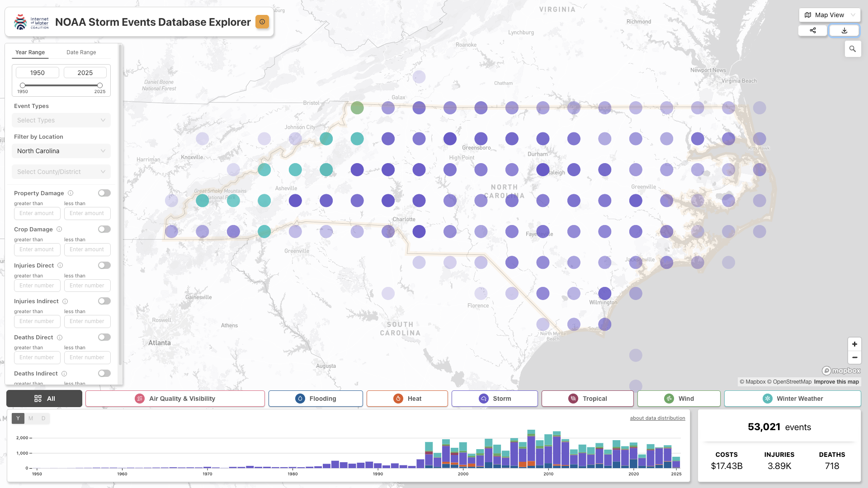The image size is (868, 488).
Task: Select the Winter Weather category button
Action: [x=793, y=399]
